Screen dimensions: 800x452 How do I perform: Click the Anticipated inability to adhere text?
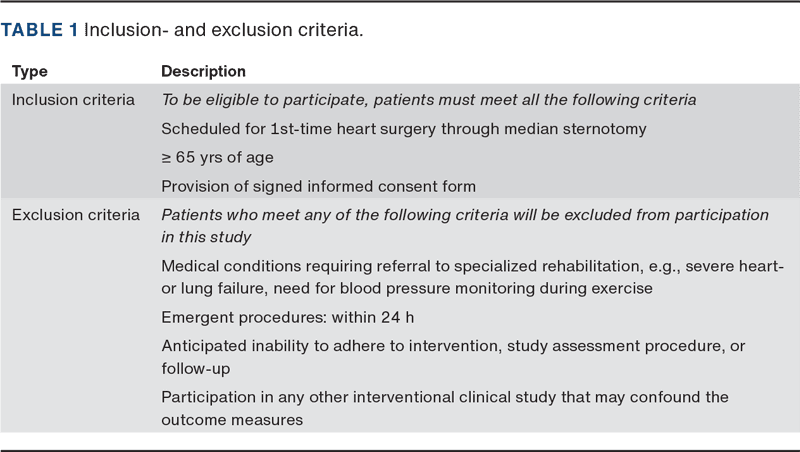pyautogui.click(x=453, y=346)
